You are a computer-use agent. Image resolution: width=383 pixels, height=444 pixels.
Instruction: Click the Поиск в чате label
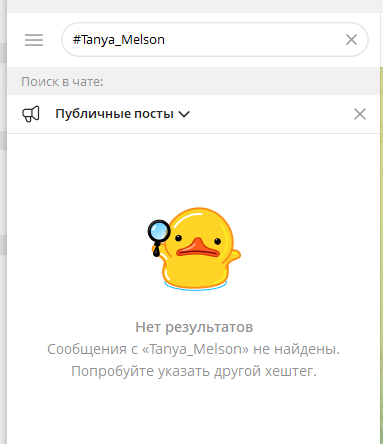tap(62, 82)
